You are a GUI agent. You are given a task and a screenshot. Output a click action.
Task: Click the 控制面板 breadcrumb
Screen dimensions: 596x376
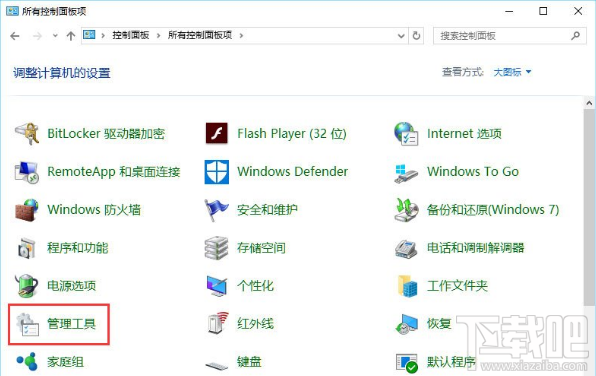coord(130,35)
